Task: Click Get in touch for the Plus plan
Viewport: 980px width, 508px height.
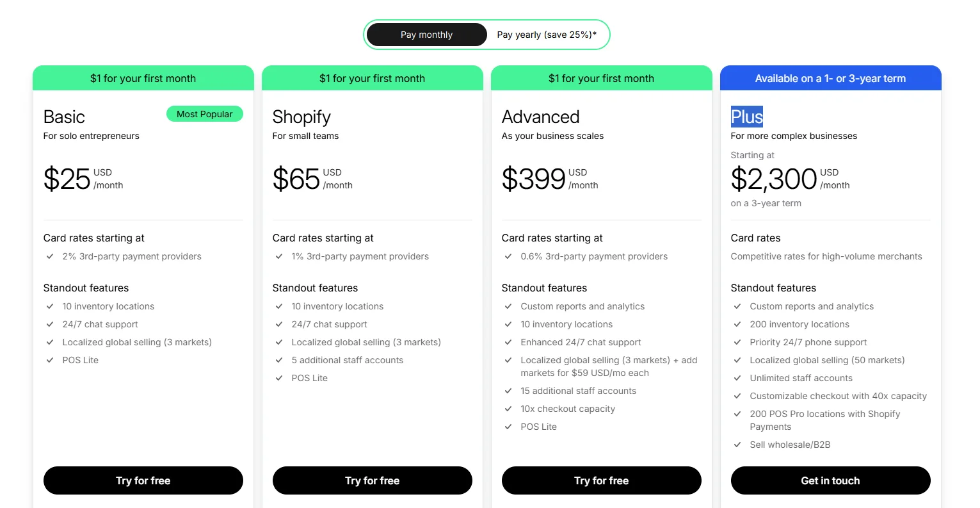Action: click(x=830, y=480)
